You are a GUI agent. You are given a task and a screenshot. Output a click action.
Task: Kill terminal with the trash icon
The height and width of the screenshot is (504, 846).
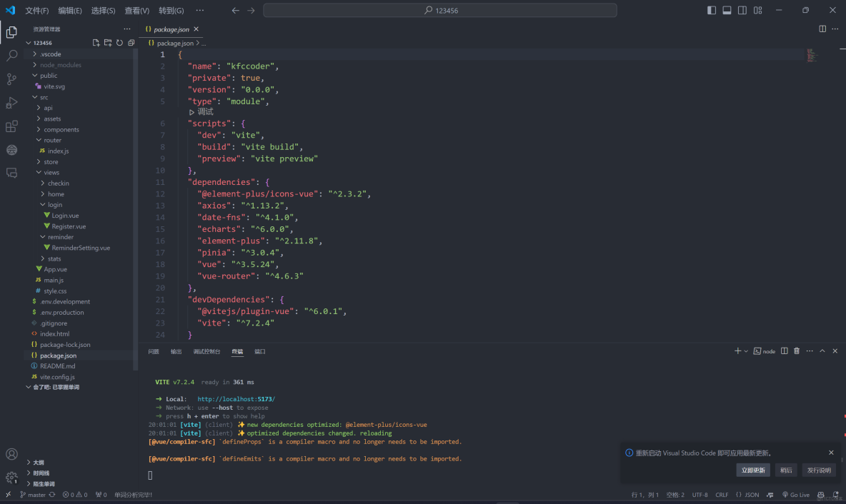pyautogui.click(x=797, y=351)
